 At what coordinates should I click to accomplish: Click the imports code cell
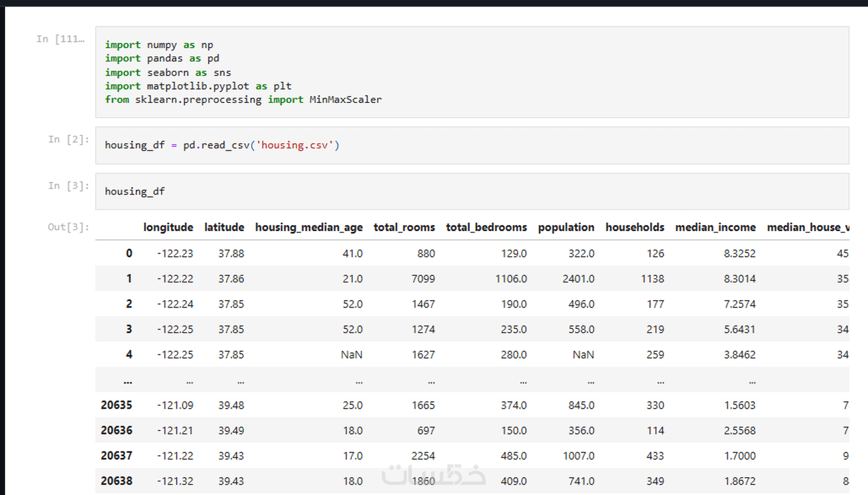(472, 72)
